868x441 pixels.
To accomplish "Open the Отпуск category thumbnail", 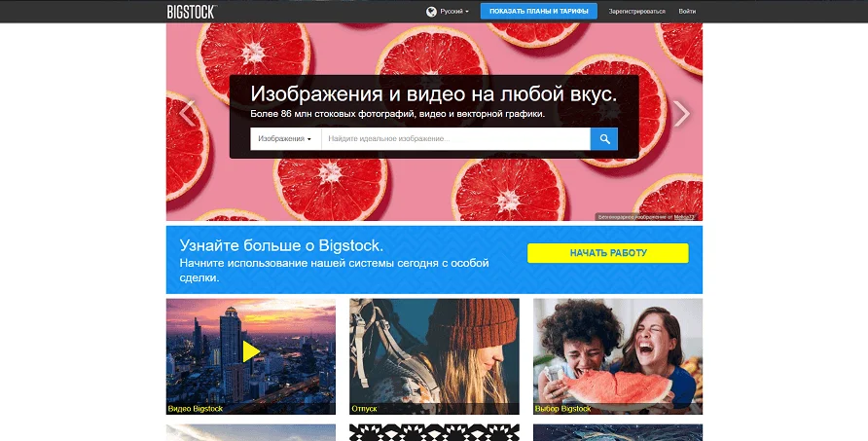I will 434,356.
